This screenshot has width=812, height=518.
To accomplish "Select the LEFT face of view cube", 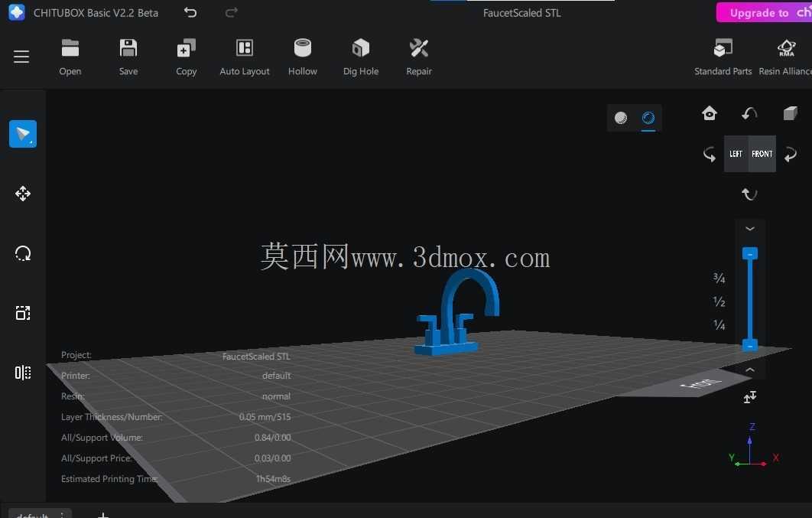I will [x=736, y=154].
